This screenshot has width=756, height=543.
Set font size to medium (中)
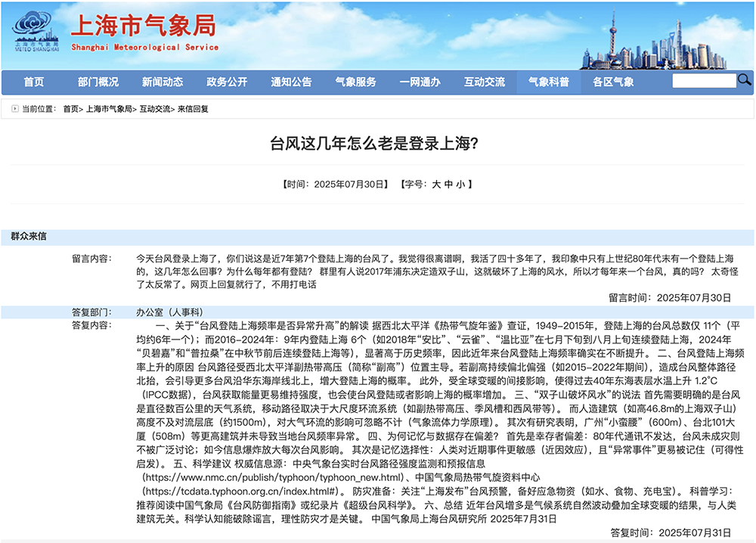[x=448, y=184]
